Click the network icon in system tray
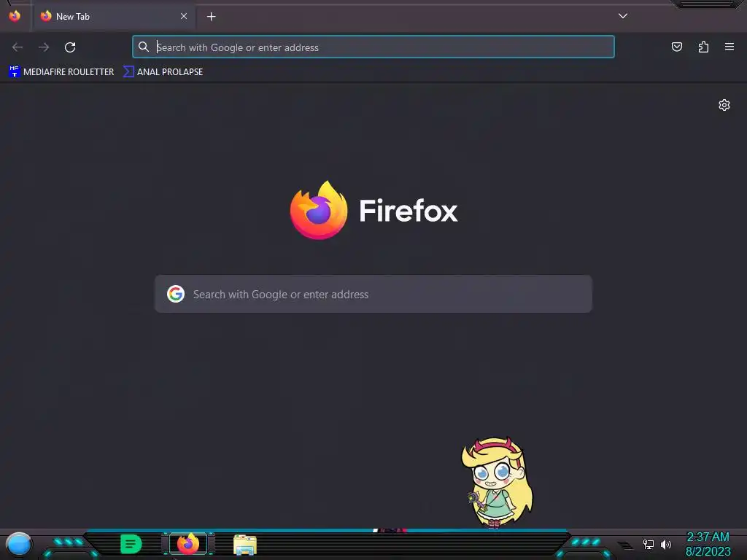 pos(649,544)
